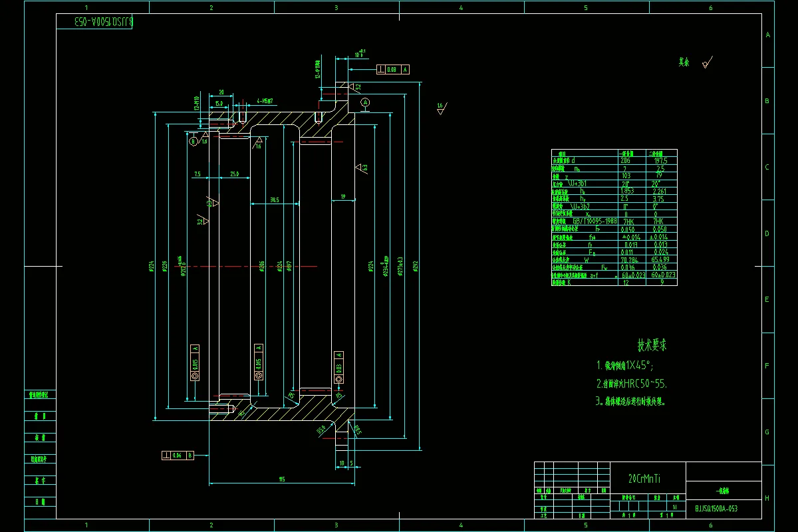Select the concentricity frame 0.03 A
Image resolution: width=798 pixels, height=532 pixels.
(x=339, y=367)
